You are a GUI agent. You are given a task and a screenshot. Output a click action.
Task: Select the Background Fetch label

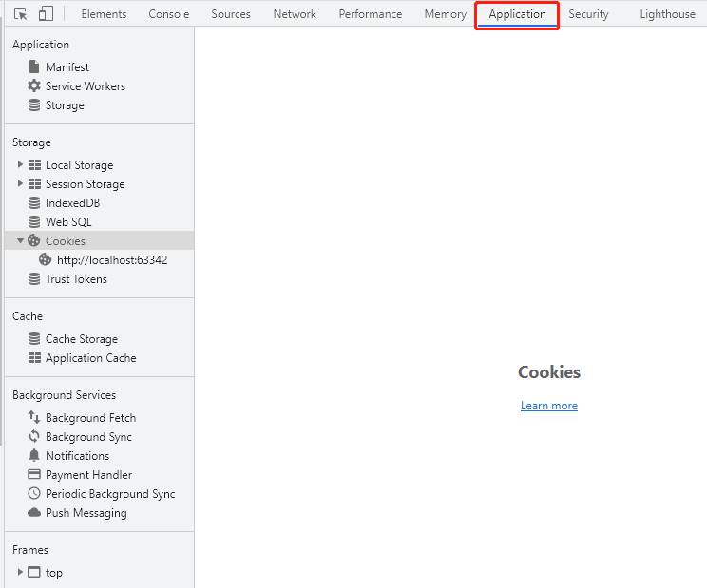click(x=90, y=418)
